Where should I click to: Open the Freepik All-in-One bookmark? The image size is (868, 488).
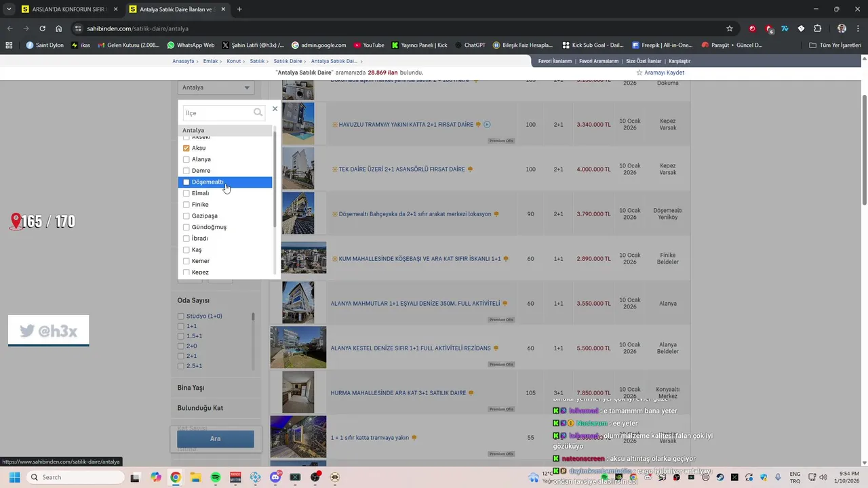pos(662,45)
